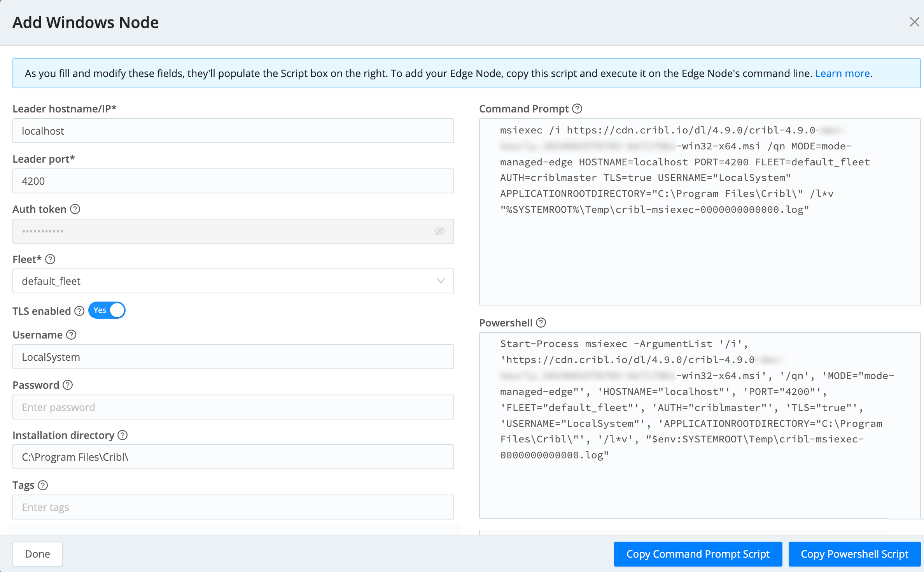This screenshot has width=924, height=572.
Task: Click the Copy Powershell Script button
Action: point(854,554)
